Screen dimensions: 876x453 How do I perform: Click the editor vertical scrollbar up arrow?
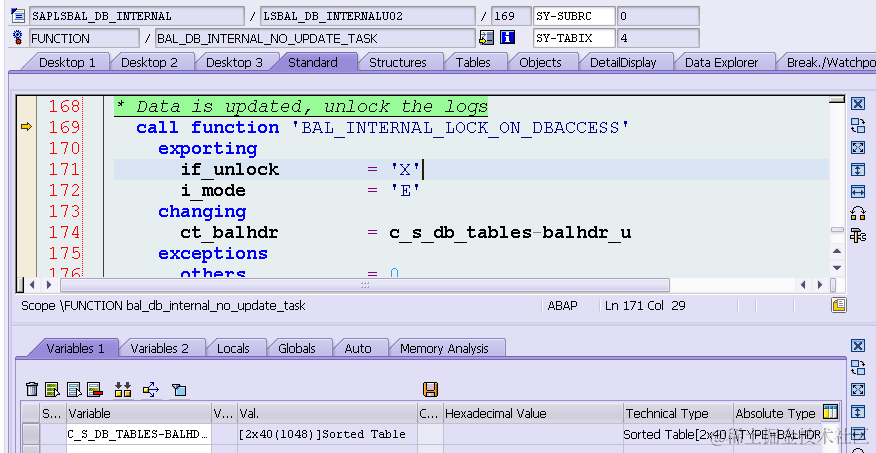(836, 251)
